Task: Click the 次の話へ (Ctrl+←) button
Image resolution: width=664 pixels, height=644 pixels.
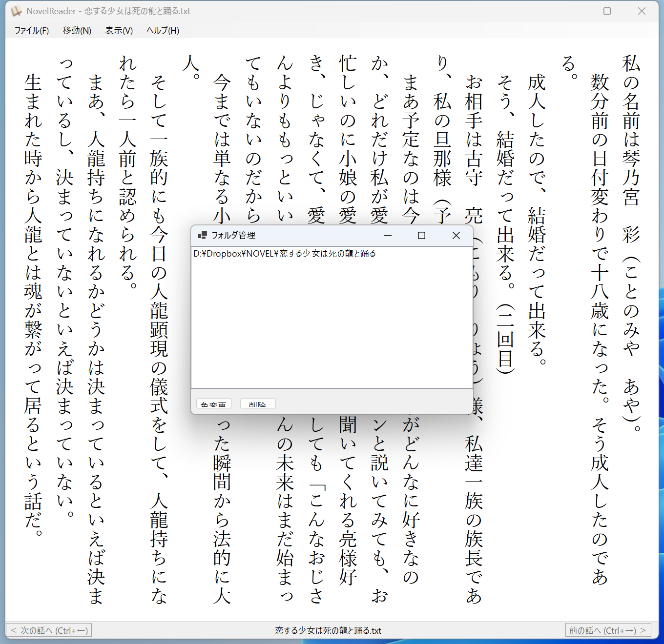Action: pos(49,630)
